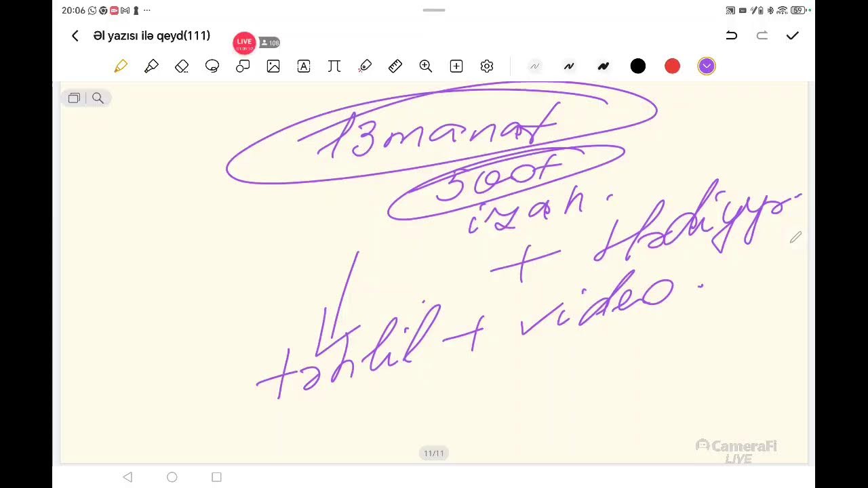Tap the Android recent apps button
Screen dimensions: 868x488
[216, 477]
